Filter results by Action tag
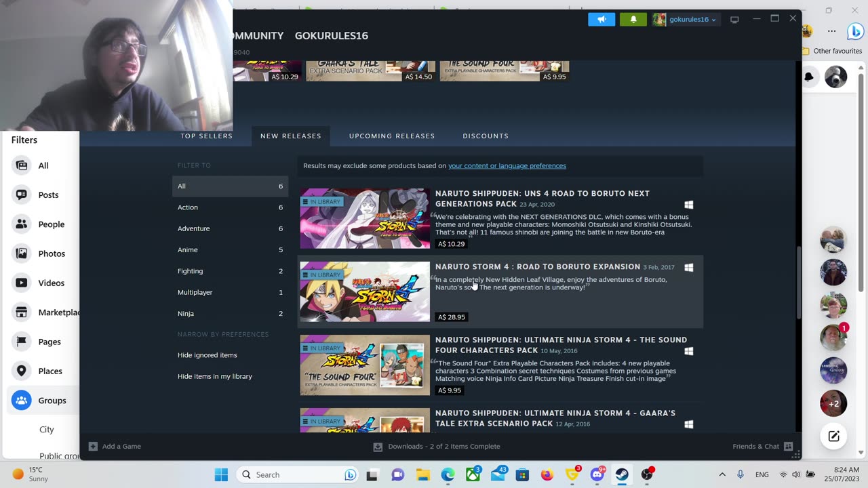Screen dimensions: 868x488 click(230, 207)
